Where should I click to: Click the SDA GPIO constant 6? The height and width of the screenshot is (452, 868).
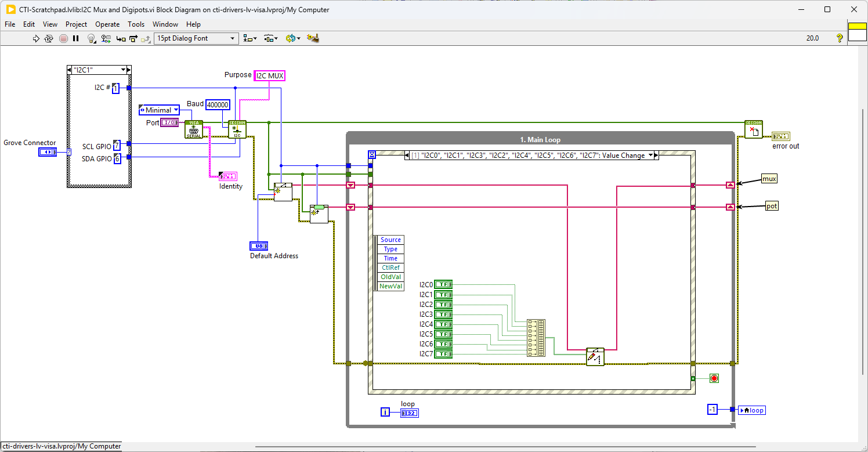point(117,158)
